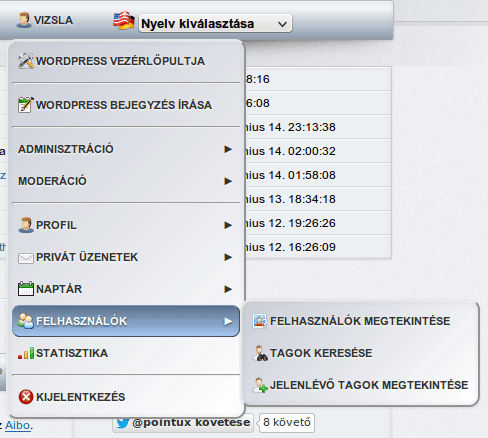This screenshot has height=438, width=488.
Task: Click the Jelenlévő tagok user-plus icon
Action: click(x=260, y=385)
